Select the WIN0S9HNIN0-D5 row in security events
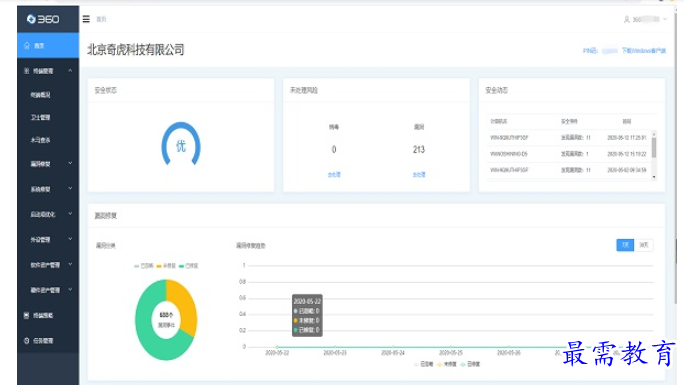The image size is (684, 385). point(569,154)
